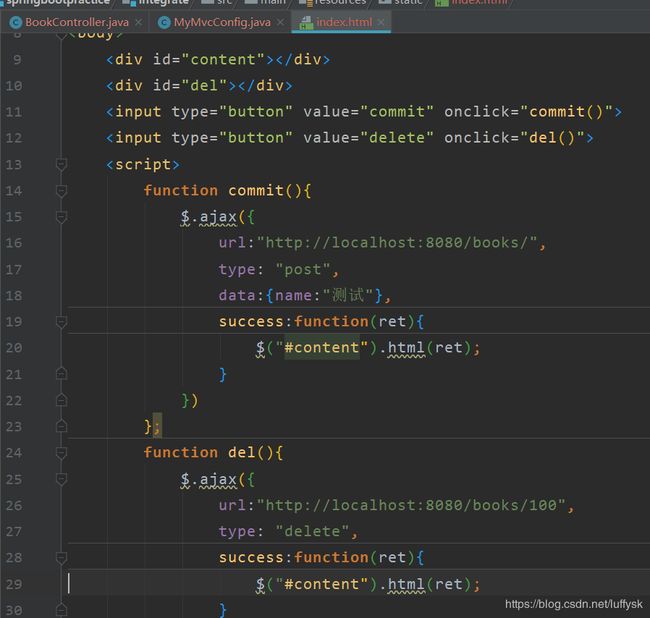The height and width of the screenshot is (618, 650).
Task: Click the html(ret) call on line 29
Action: pos(430,584)
